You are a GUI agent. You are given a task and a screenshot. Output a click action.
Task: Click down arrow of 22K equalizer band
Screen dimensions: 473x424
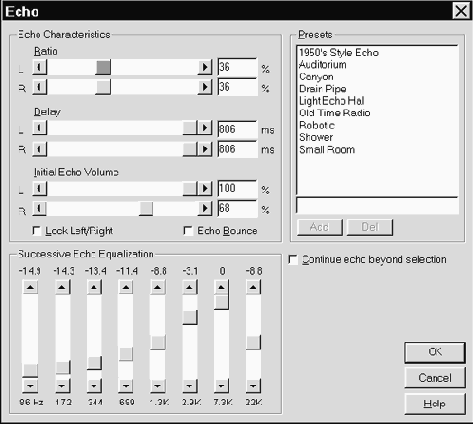coord(253,386)
